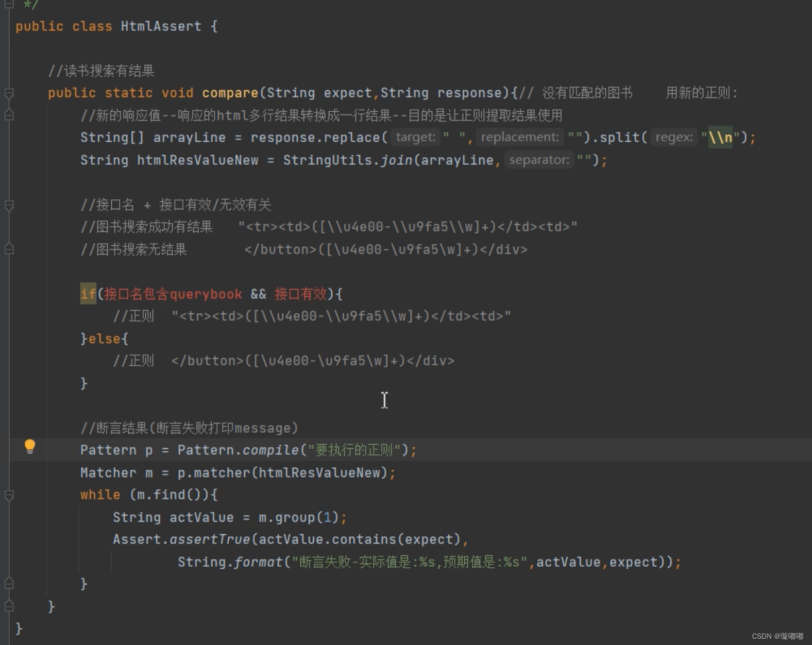Screen dimensions: 812x645
Task: Click the string "要执行的正则"
Action: [x=354, y=450]
